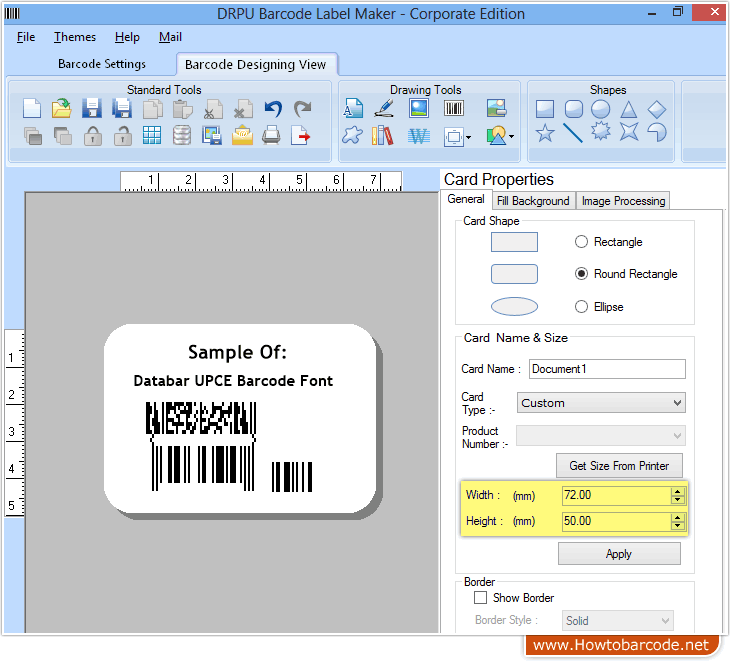
Task: Open the Product Number dropdown
Action: coord(677,436)
